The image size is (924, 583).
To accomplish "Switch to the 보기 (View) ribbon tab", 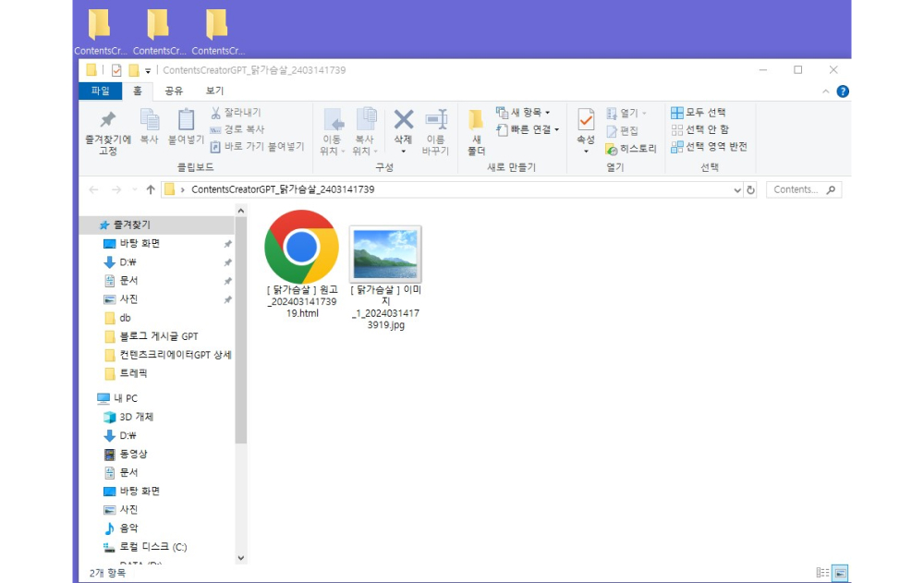I will (x=214, y=91).
